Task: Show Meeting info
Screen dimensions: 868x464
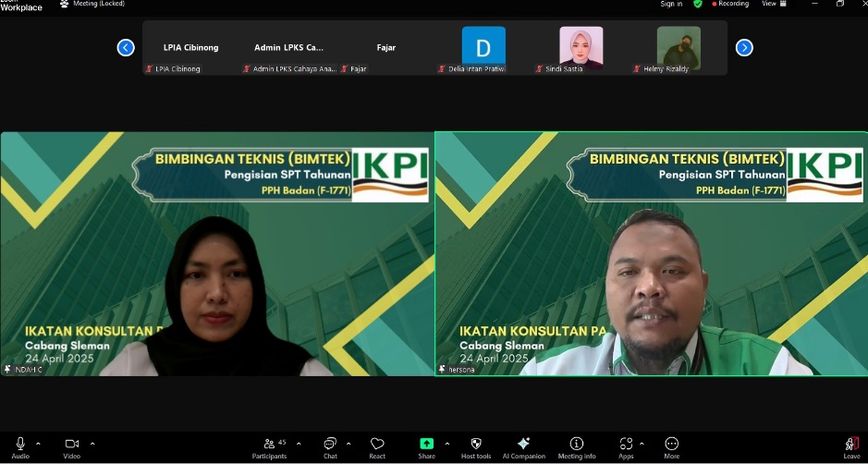Action: click(x=577, y=448)
